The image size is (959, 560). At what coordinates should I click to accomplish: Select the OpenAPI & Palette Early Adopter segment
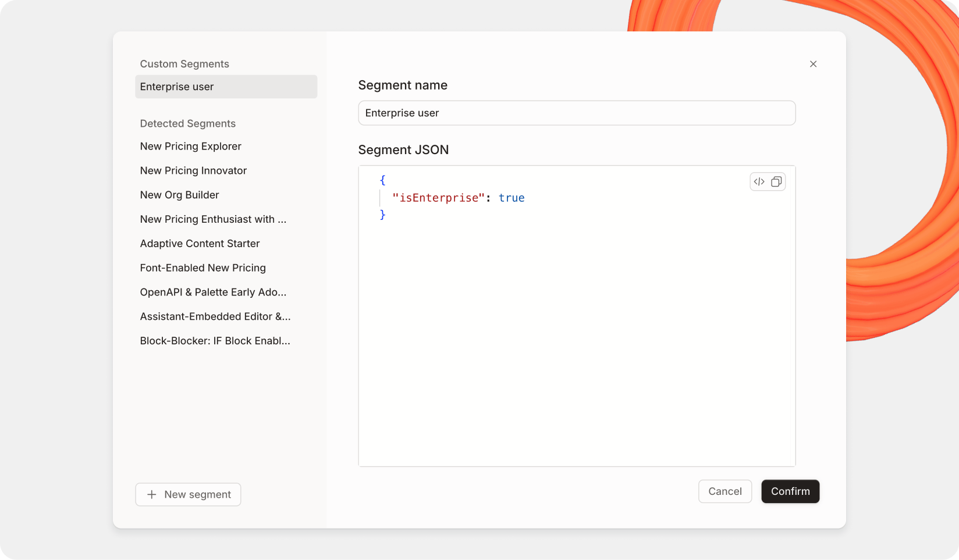pyautogui.click(x=213, y=292)
